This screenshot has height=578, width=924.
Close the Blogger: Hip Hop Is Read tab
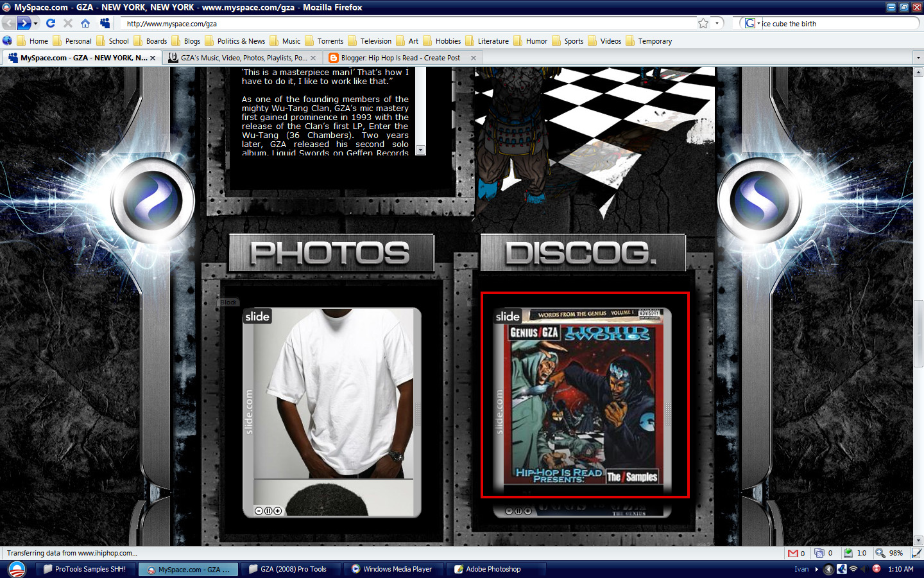click(474, 58)
